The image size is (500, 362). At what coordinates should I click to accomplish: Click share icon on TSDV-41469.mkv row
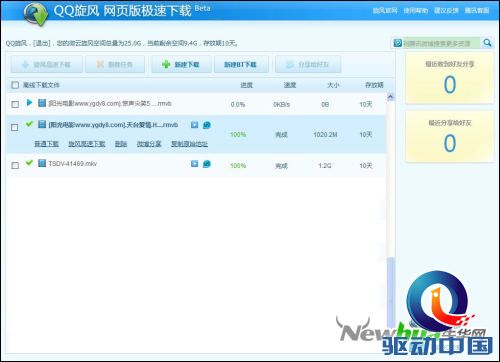(207, 164)
